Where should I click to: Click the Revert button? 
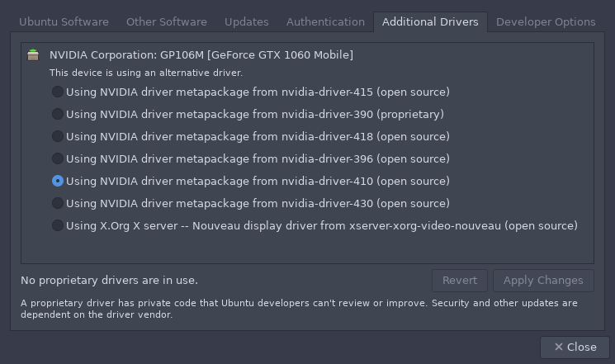pyautogui.click(x=460, y=281)
